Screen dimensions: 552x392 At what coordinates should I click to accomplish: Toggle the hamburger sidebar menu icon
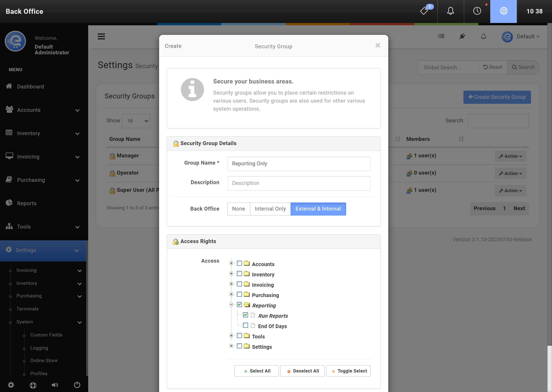coord(101,36)
